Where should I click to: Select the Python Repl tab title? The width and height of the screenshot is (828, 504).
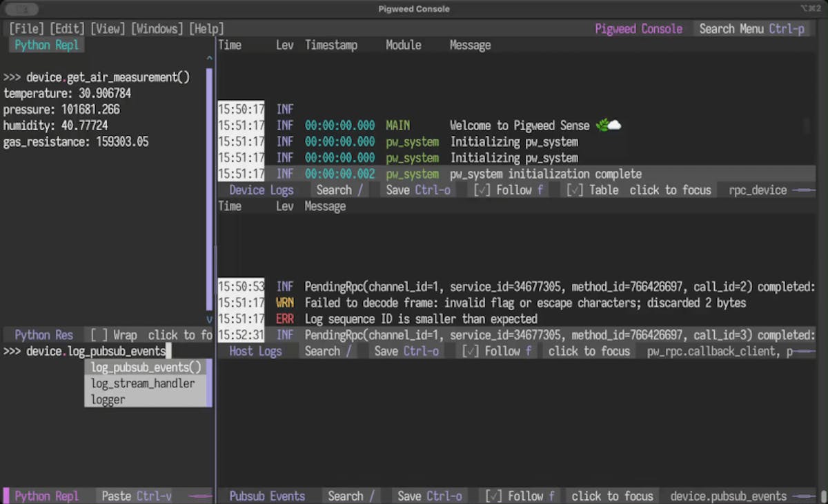point(47,45)
